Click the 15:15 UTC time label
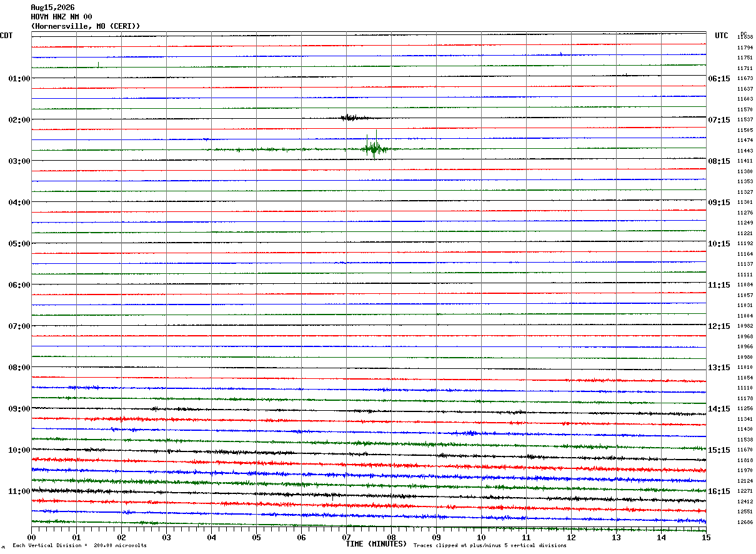 (719, 450)
